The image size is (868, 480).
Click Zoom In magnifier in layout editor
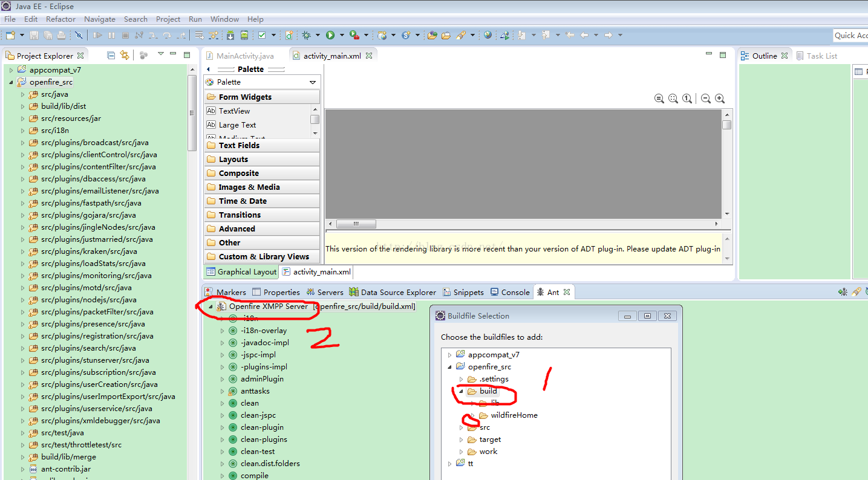720,99
